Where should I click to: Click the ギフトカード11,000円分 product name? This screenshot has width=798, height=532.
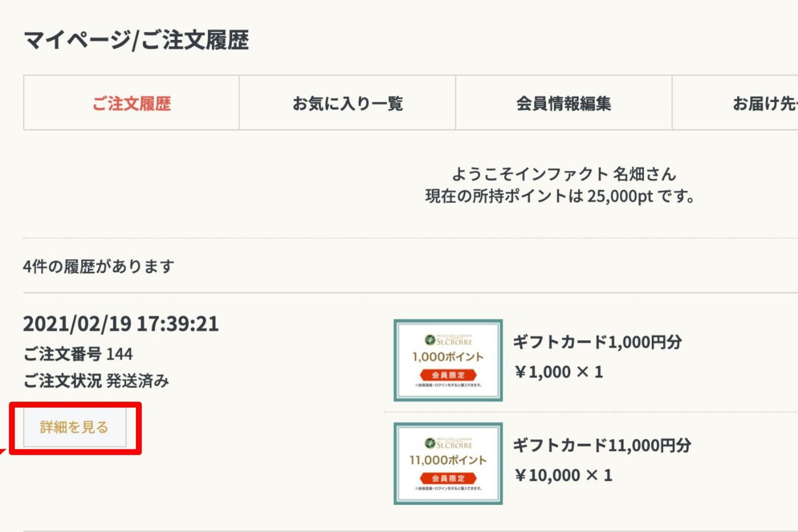602,445
